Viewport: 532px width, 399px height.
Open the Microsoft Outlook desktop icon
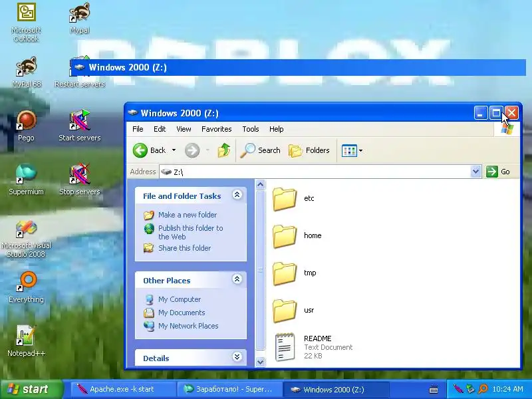[x=26, y=22]
